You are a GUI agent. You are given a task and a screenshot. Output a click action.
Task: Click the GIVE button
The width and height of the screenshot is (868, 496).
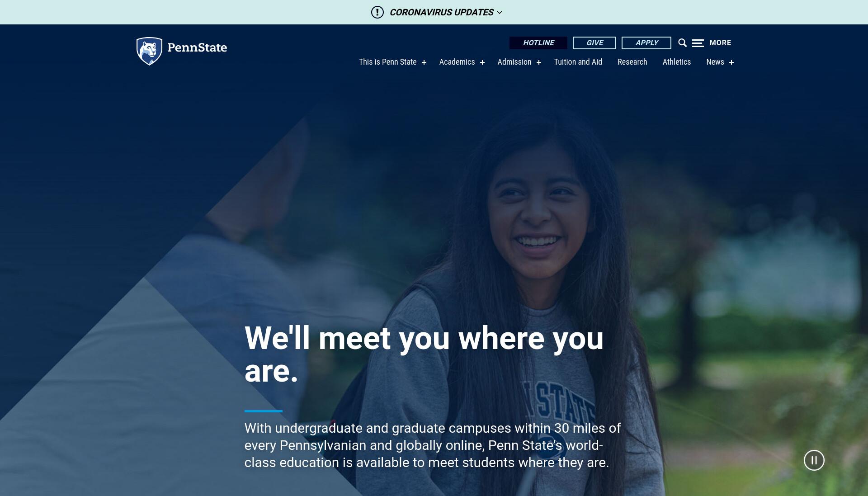594,43
